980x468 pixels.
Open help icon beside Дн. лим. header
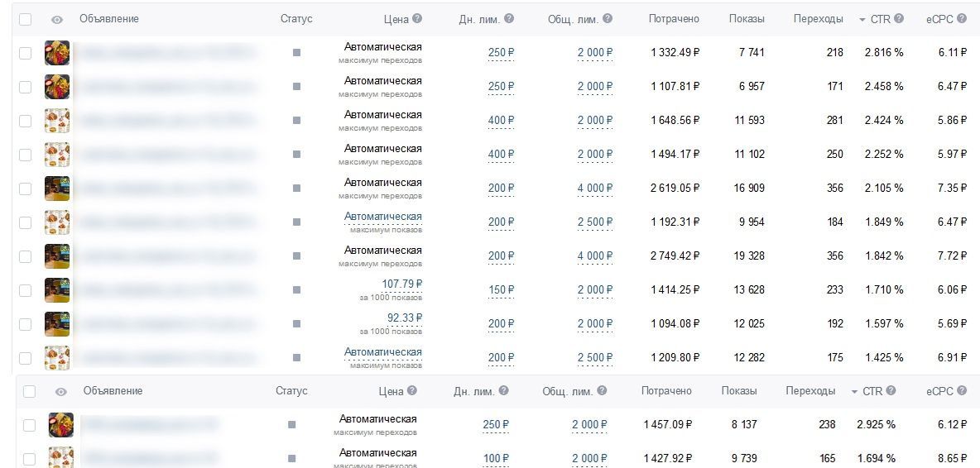509,18
